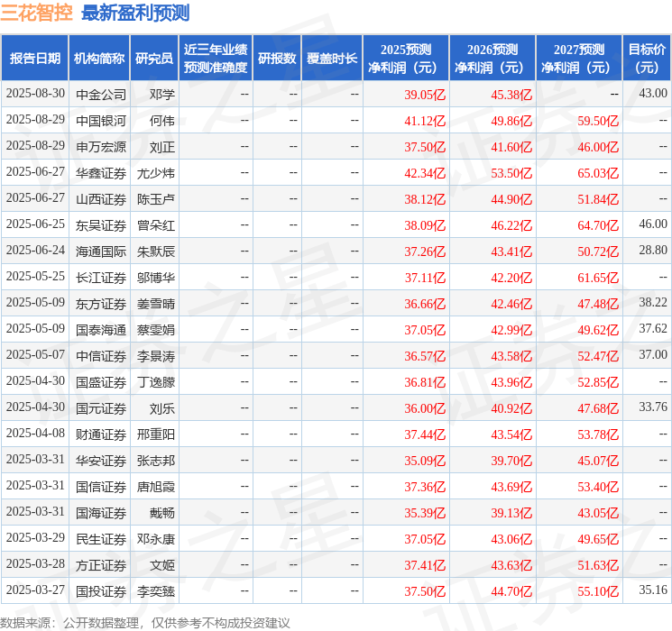Click the 41.12亿 forecast from 中国银河

(425, 120)
